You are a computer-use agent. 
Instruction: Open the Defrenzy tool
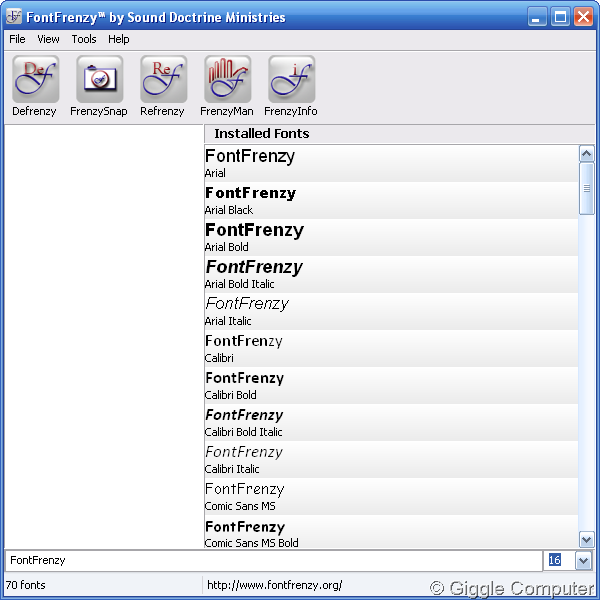(x=35, y=86)
